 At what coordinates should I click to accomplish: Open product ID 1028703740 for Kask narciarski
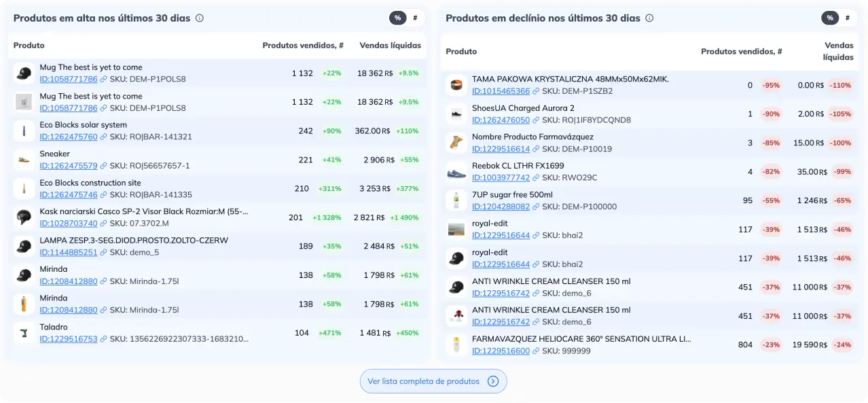(x=69, y=224)
